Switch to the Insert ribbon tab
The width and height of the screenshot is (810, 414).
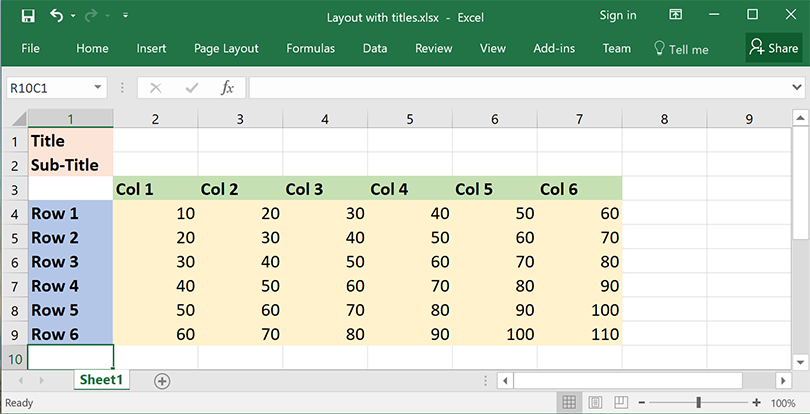point(151,49)
